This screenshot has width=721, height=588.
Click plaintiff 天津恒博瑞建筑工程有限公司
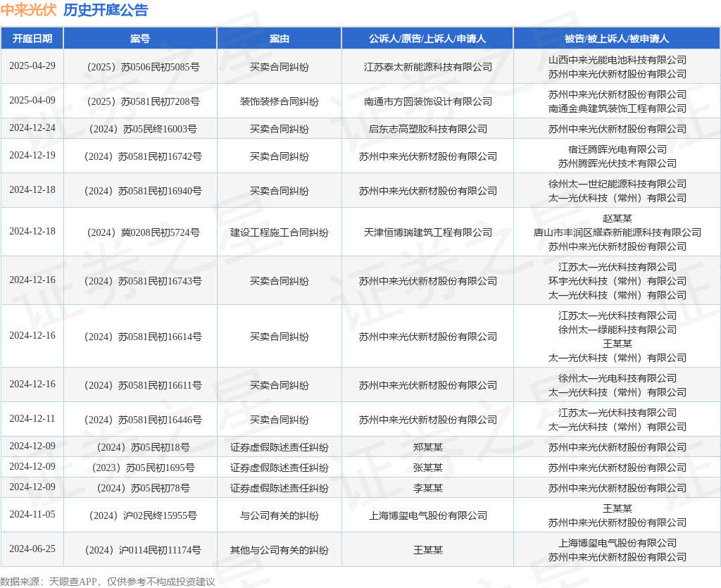(x=427, y=232)
